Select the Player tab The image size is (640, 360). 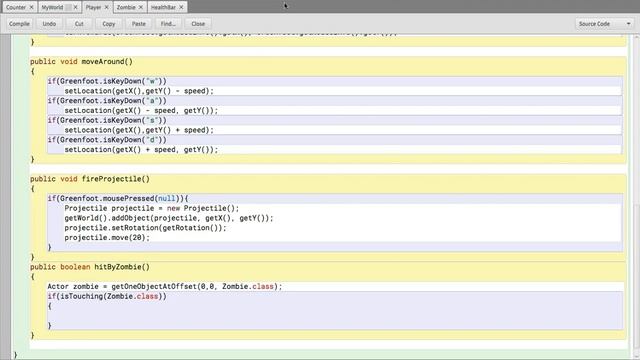pyautogui.click(x=93, y=7)
